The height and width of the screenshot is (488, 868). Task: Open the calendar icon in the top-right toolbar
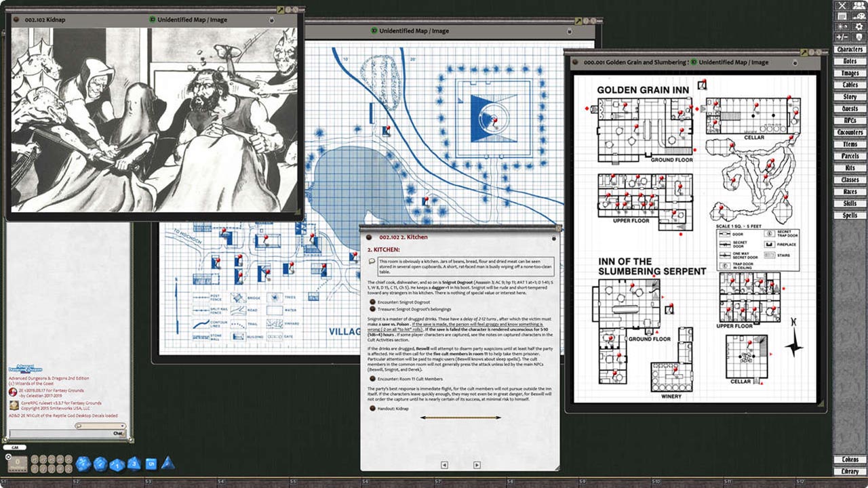pyautogui.click(x=842, y=16)
